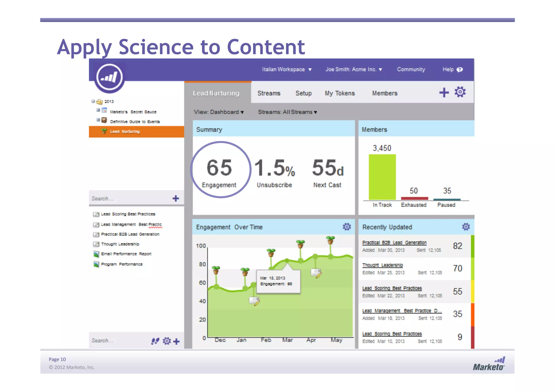
Task: Click the edited-email pencil icon near April
Action: point(316,273)
